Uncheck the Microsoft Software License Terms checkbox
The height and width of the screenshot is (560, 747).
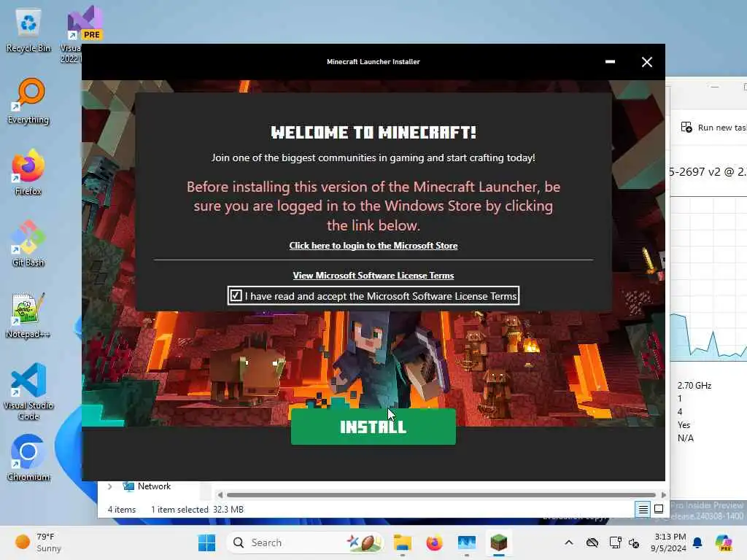[x=236, y=296]
